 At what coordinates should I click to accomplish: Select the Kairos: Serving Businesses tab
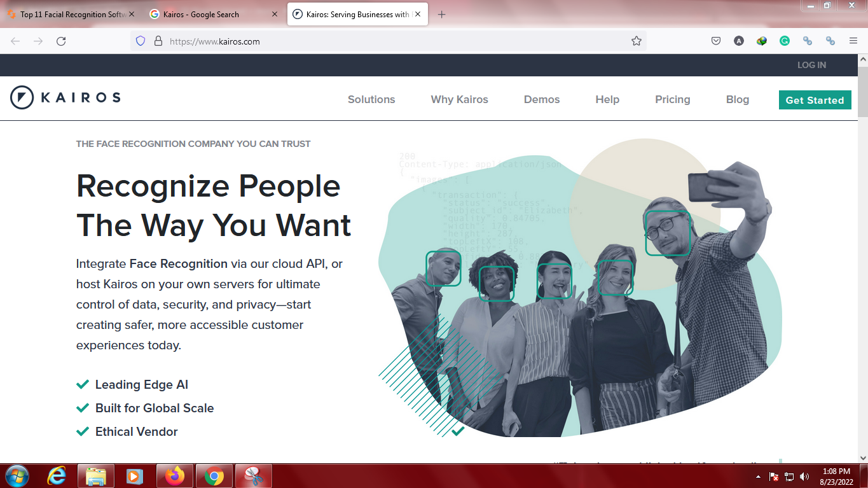coord(358,15)
